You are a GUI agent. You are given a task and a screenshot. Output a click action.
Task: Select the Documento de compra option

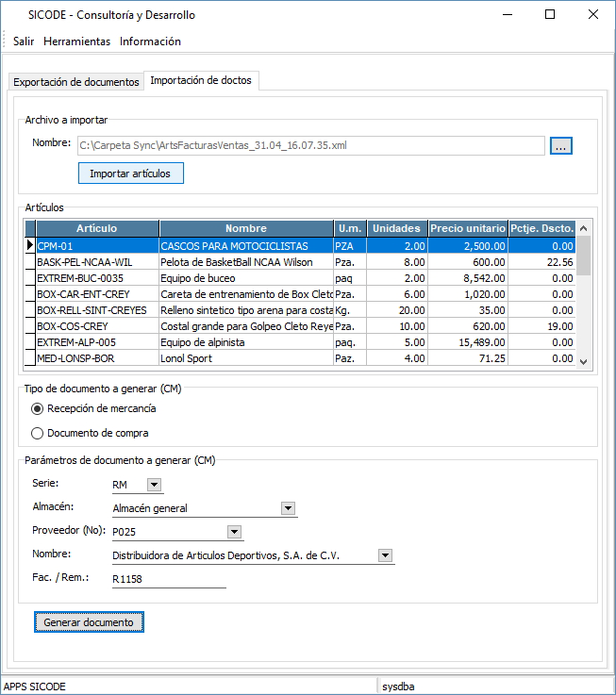coord(38,433)
